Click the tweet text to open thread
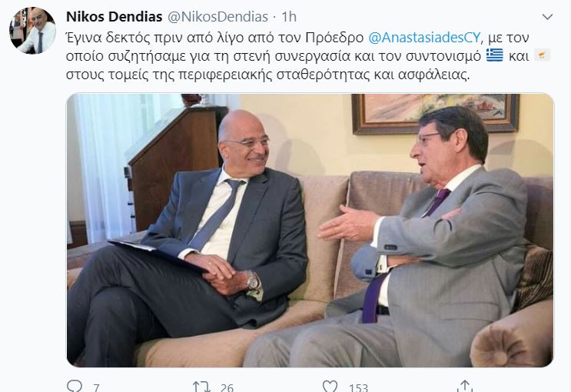Image resolution: width=571 pixels, height=392 pixels. pos(308,56)
